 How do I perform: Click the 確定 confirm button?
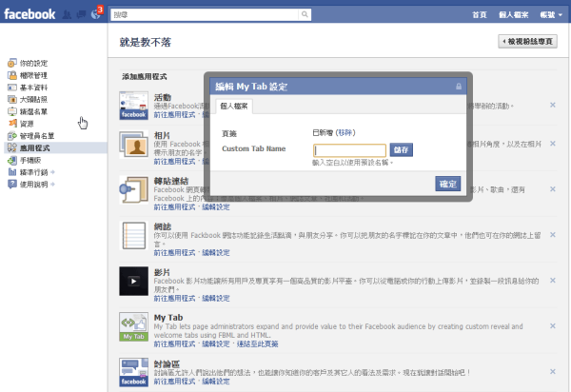click(448, 184)
